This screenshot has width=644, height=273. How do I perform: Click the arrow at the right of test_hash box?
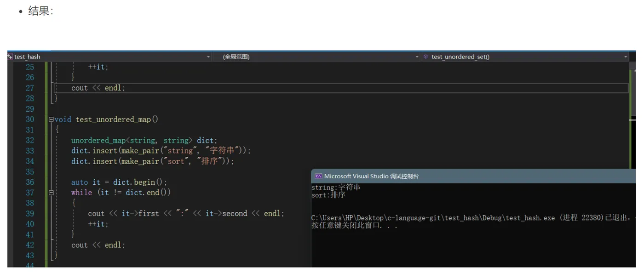208,57
